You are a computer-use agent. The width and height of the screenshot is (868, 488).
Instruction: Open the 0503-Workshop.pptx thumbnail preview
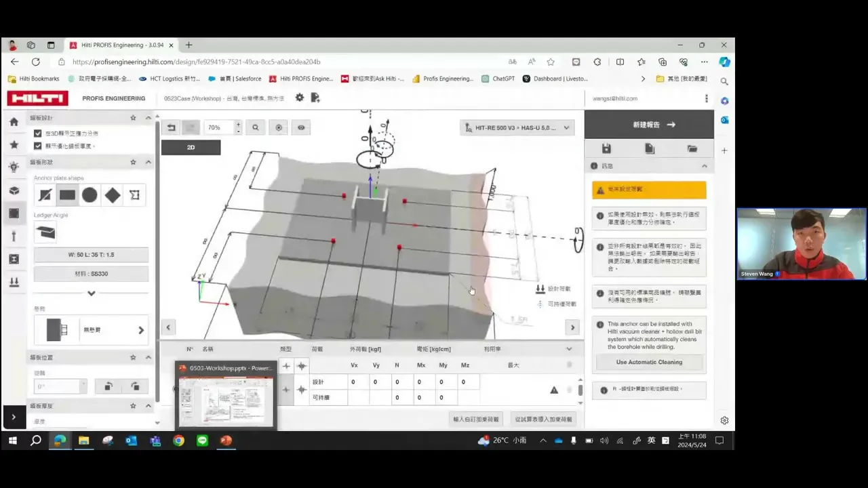[226, 395]
